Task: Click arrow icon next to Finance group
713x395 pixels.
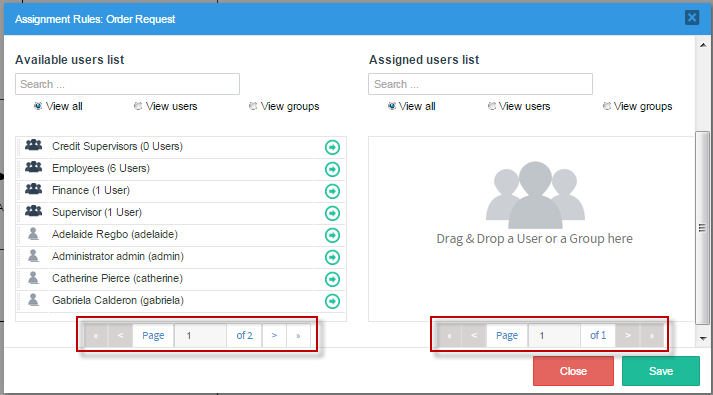Action: tap(332, 191)
